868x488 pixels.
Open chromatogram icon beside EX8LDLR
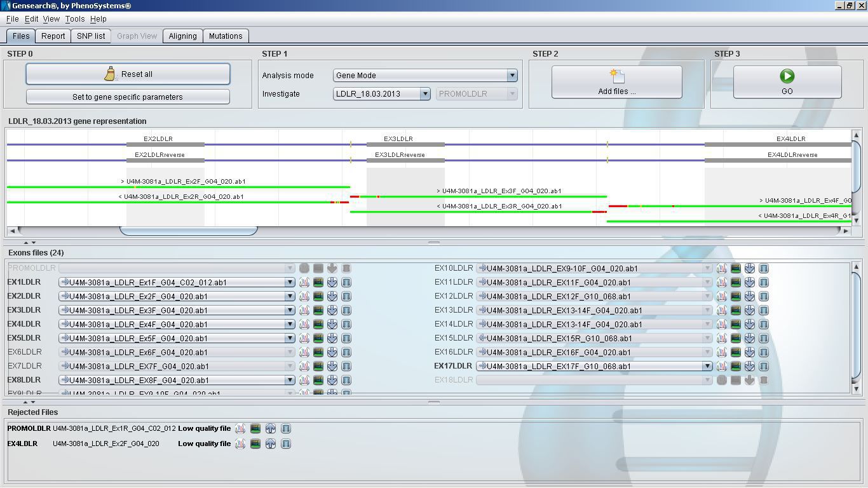coord(304,380)
